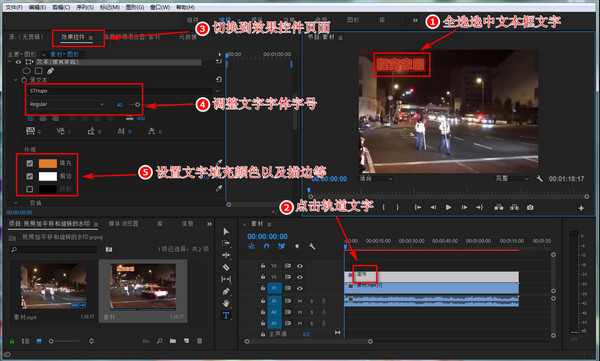Hide track V1 with its eye icon

[x=300, y=288]
